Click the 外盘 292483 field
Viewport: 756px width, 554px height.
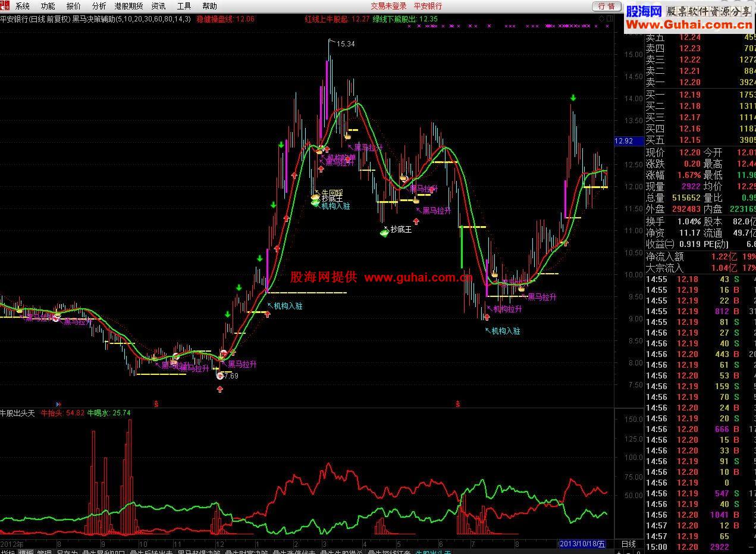click(x=674, y=209)
